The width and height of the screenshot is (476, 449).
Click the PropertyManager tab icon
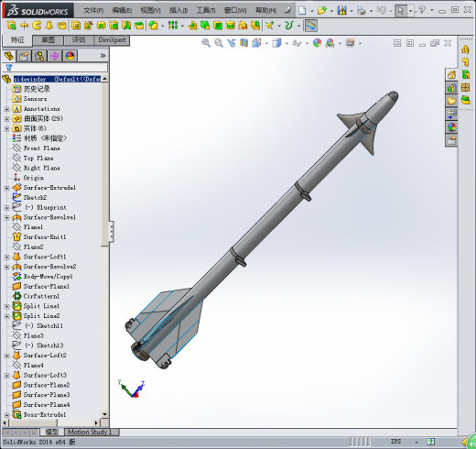pyautogui.click(x=24, y=56)
